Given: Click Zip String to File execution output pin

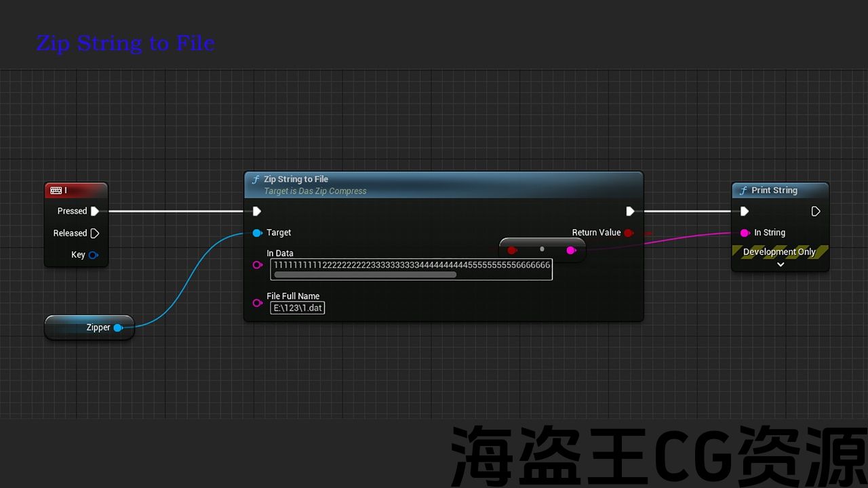Looking at the screenshot, I should 630,211.
